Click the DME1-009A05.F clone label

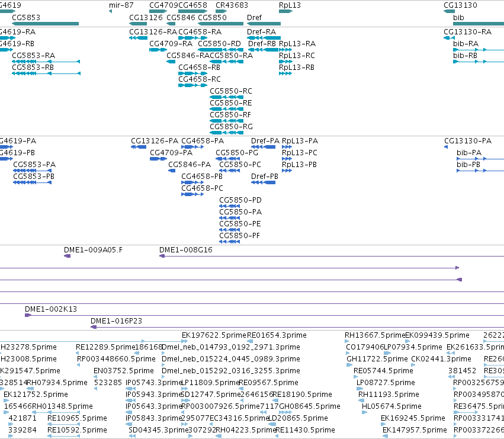[93, 250]
